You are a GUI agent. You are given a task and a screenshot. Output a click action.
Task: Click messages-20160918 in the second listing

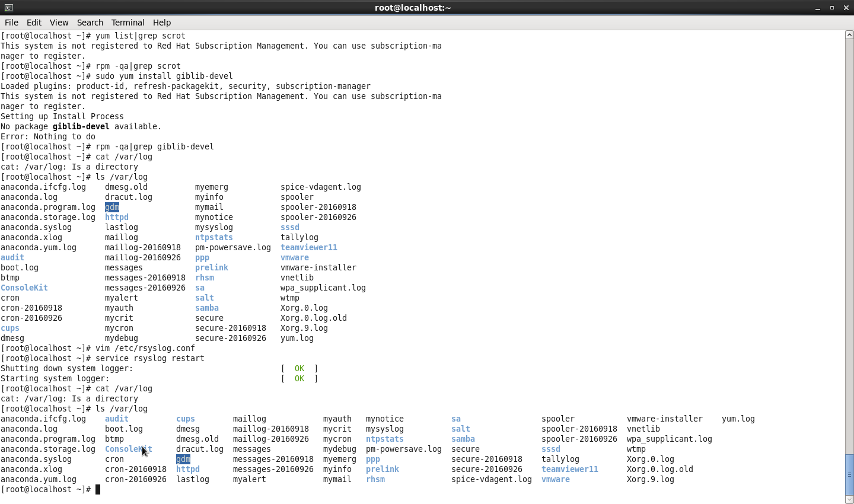(x=273, y=459)
